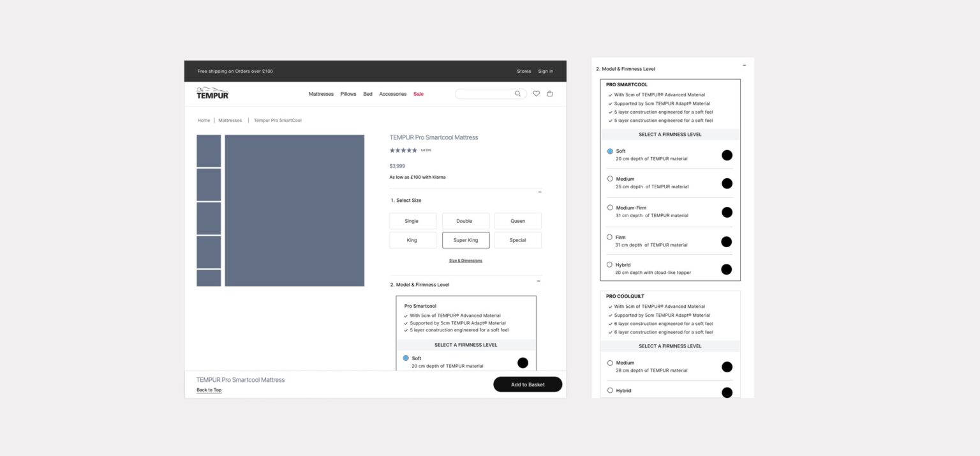The image size is (980, 456).
Task: Select the first product thumbnail image
Action: click(x=209, y=151)
